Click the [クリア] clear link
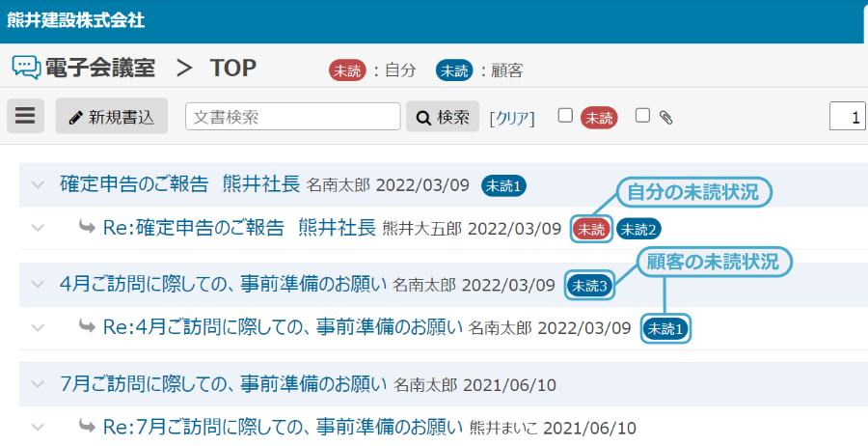868x446 pixels. tap(512, 117)
